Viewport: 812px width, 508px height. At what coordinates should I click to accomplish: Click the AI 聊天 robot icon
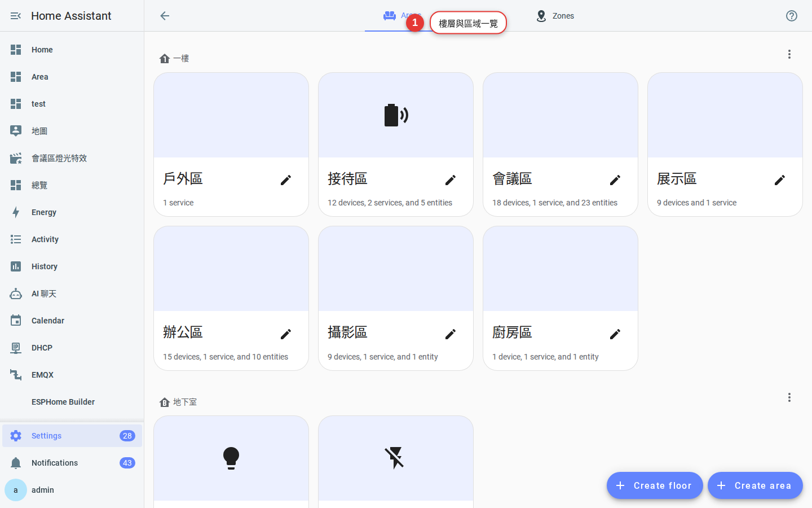pyautogui.click(x=16, y=294)
